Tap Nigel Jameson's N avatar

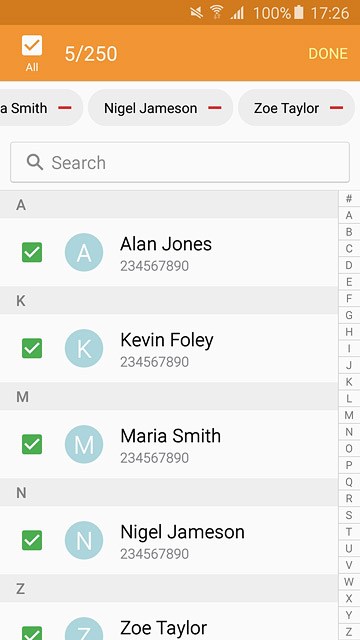tap(84, 540)
